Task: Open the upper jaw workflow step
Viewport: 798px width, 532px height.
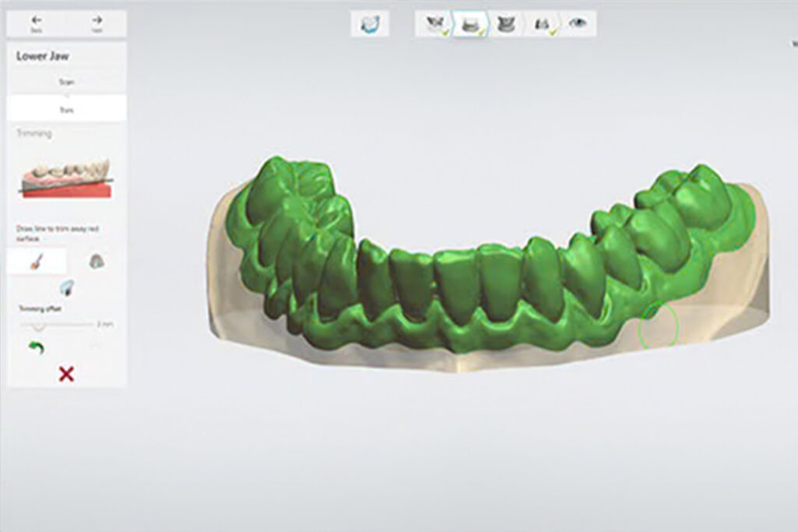Action: click(x=507, y=24)
